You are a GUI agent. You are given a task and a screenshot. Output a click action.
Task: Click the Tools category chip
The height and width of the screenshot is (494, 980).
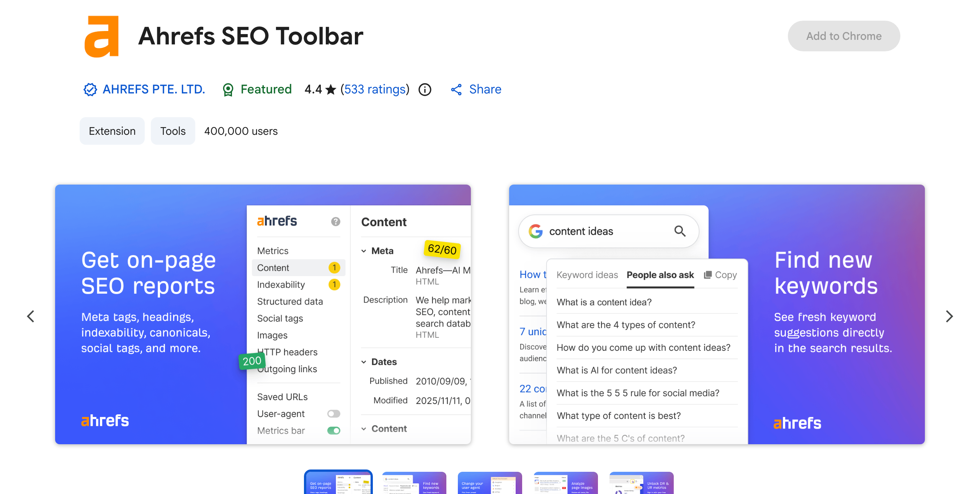[173, 131]
